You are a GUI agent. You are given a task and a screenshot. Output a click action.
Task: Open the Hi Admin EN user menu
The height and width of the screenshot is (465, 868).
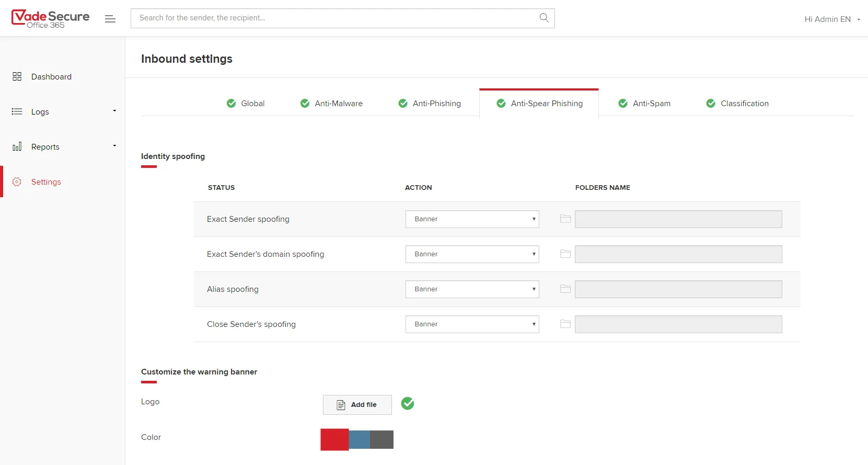[832, 19]
